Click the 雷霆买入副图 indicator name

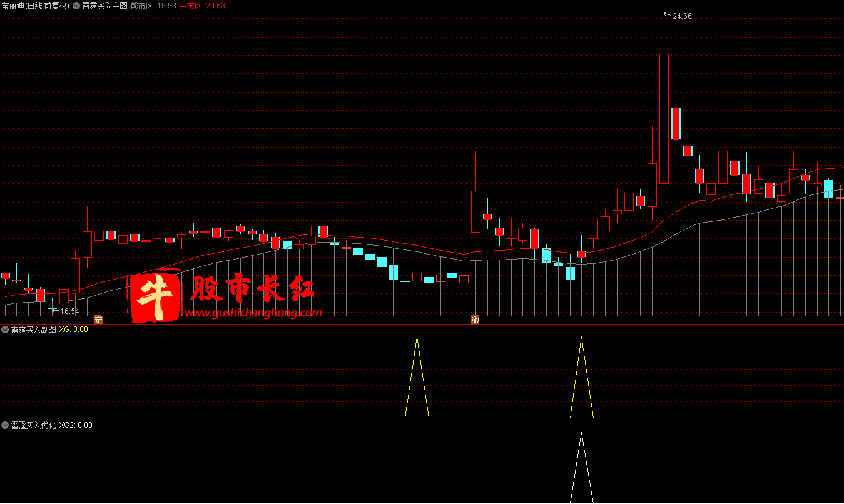tap(34, 330)
